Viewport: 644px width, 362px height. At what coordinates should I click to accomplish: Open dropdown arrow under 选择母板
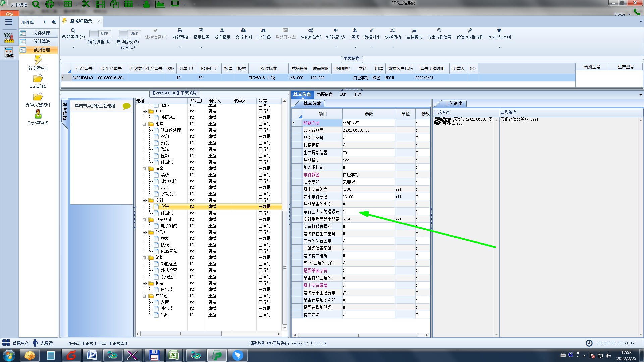tap(393, 47)
